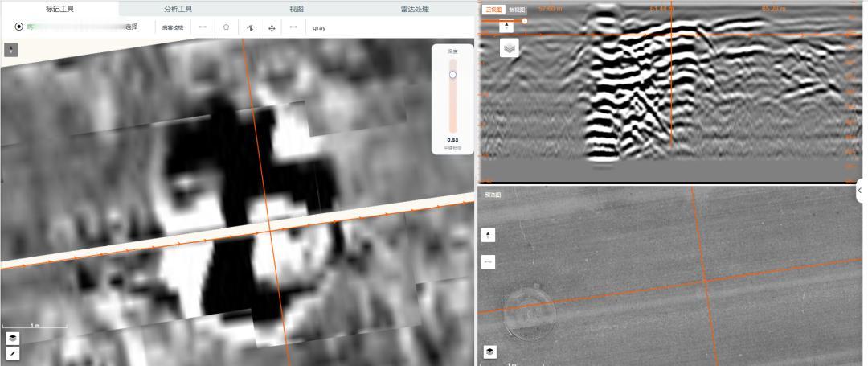Click the measure ruler button in pavement view
The width and height of the screenshot is (868, 366).
point(489,261)
